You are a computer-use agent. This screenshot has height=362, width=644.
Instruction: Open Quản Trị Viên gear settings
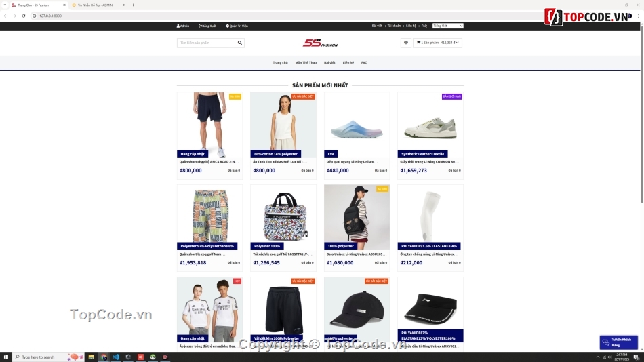[227, 26]
